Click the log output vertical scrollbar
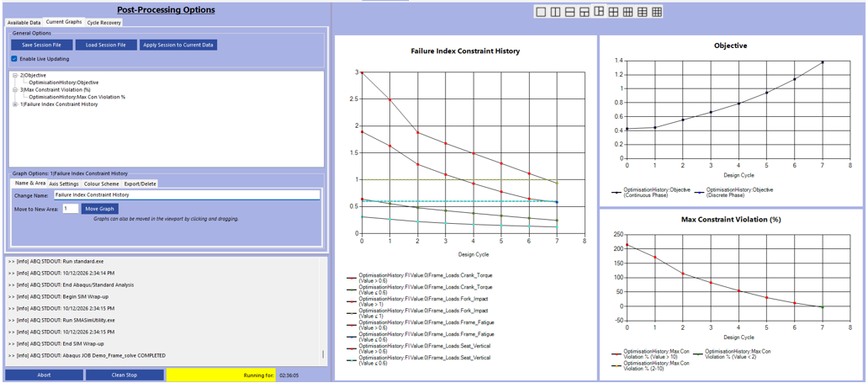 (x=323, y=354)
